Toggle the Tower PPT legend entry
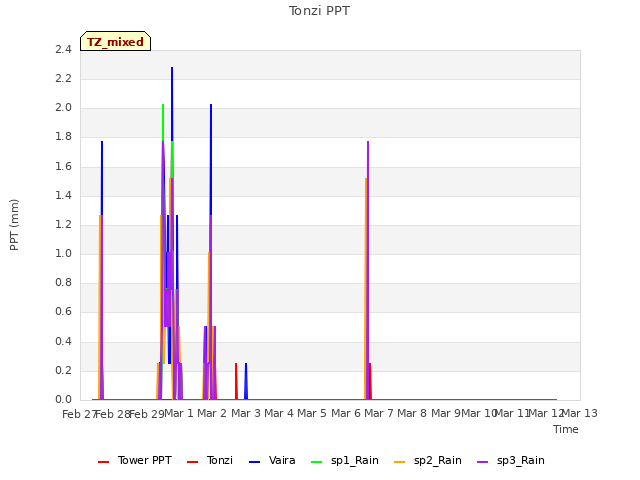 click(x=135, y=460)
